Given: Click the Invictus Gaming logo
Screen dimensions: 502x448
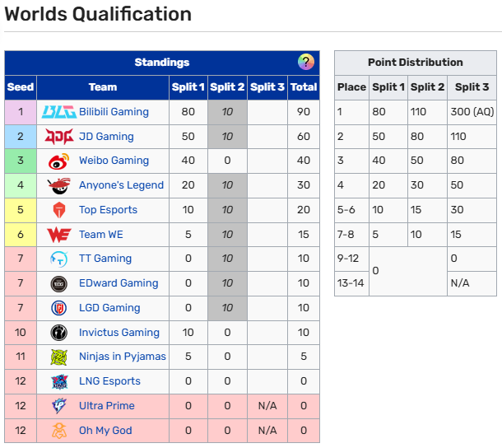Looking at the screenshot, I should point(59,333).
